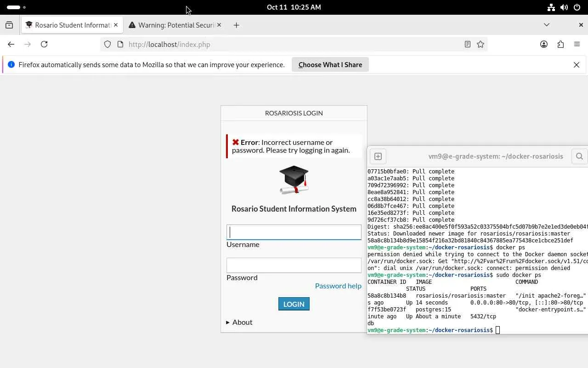Click the info icon in notification bar
Screen dimensions: 588x368
tap(11, 64)
